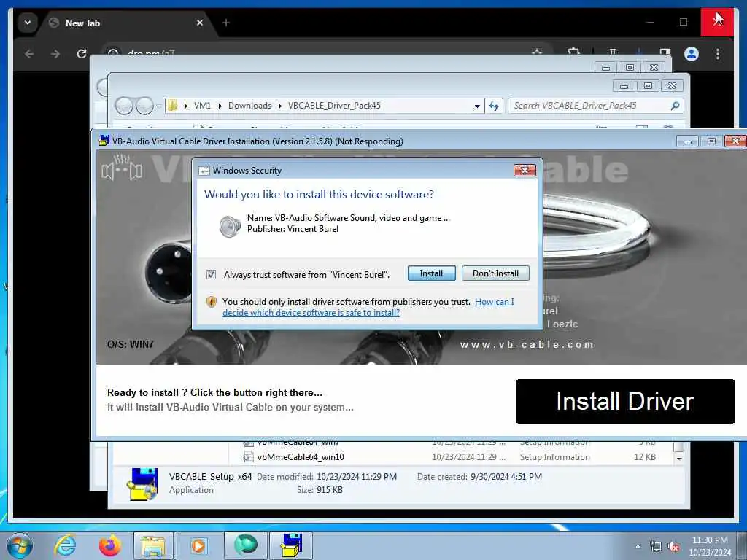Open Explorer address bar history dropdown
This screenshot has width=747, height=560.
click(477, 106)
